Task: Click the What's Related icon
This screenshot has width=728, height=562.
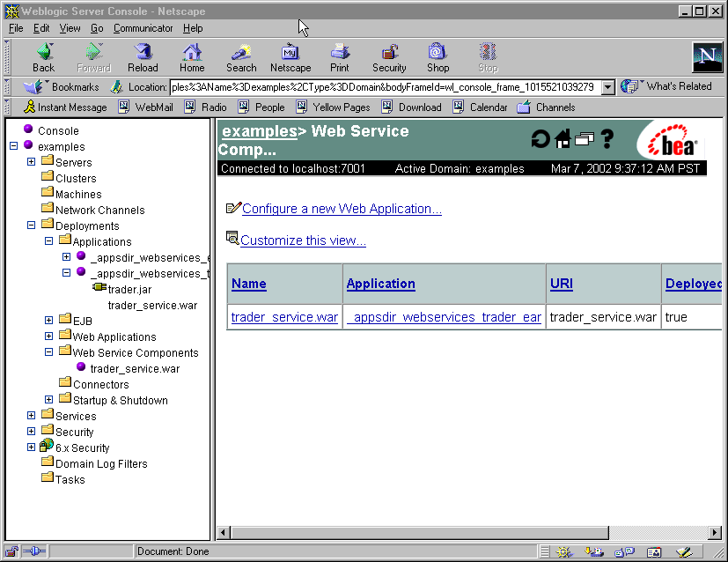Action: (630, 86)
